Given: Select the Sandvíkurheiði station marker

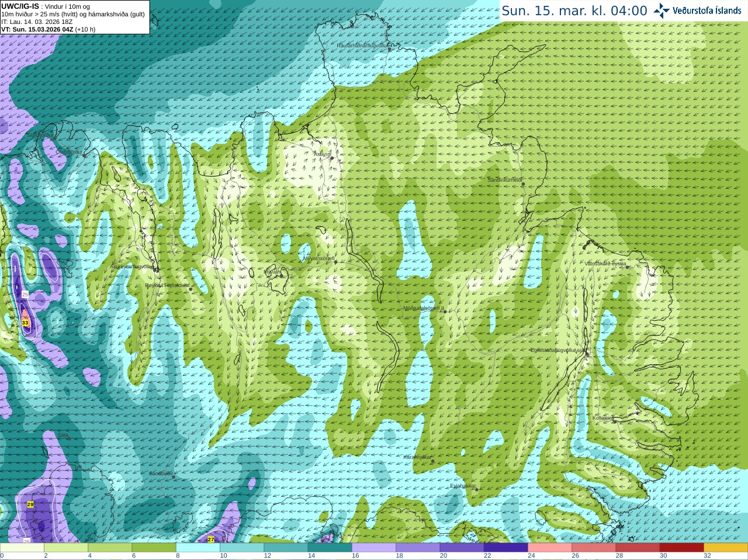Looking at the screenshot, I should [x=523, y=184].
